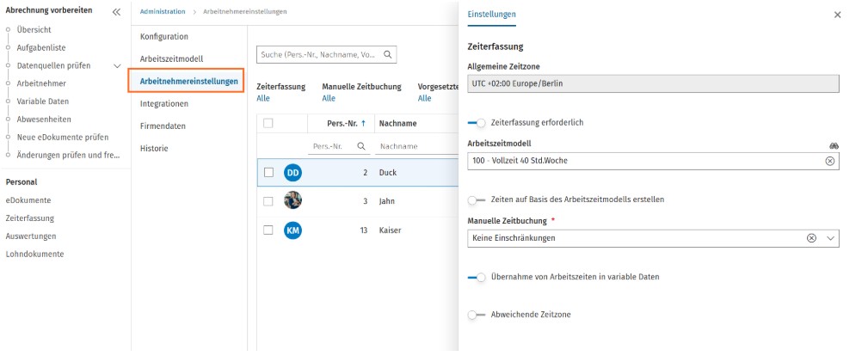This screenshot has width=868, height=362.
Task: Select the Jahn table cell
Action: pos(387,201)
